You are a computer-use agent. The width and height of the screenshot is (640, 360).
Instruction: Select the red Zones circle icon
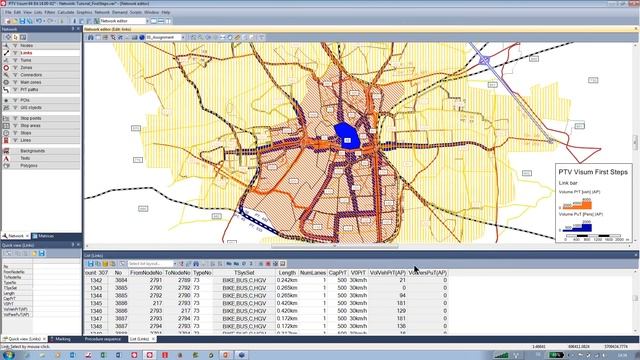click(6, 67)
